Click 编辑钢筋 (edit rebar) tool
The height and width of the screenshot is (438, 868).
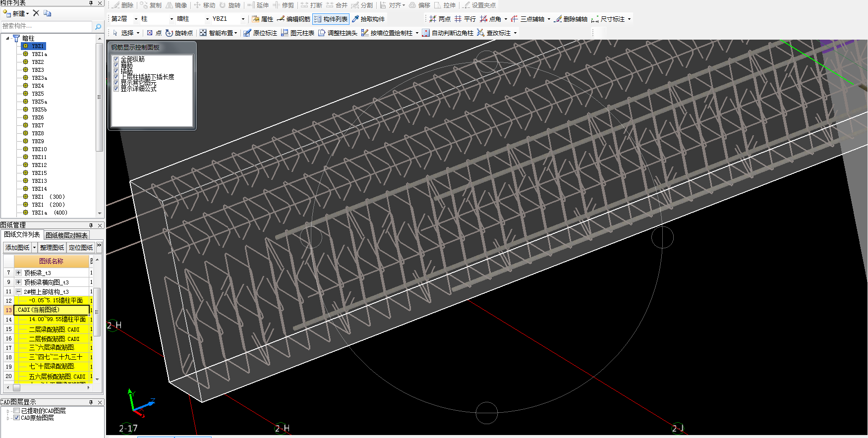[293, 19]
